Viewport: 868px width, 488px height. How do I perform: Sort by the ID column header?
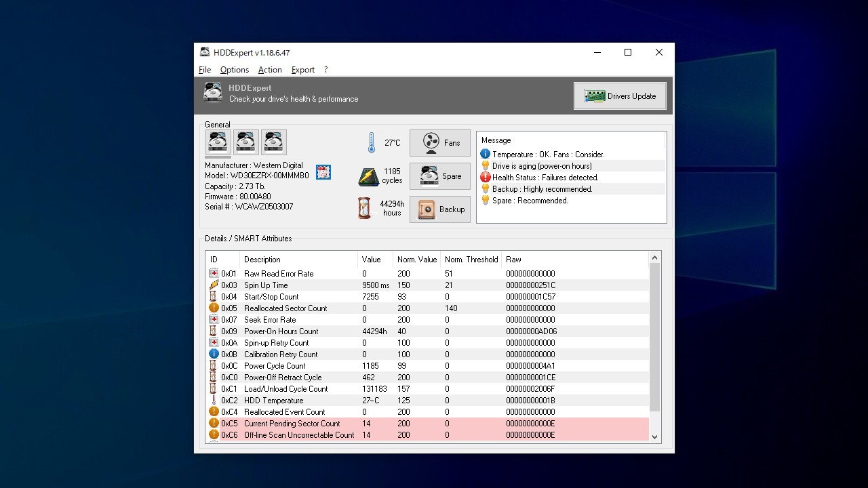point(223,260)
